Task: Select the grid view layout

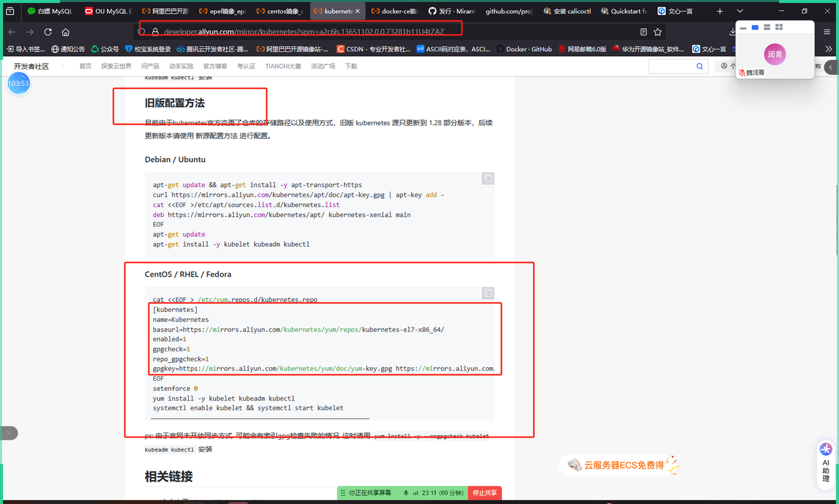Action: coord(779,28)
